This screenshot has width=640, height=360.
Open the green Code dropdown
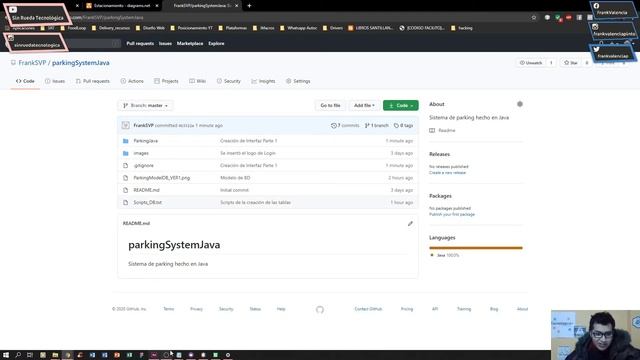tap(400, 106)
